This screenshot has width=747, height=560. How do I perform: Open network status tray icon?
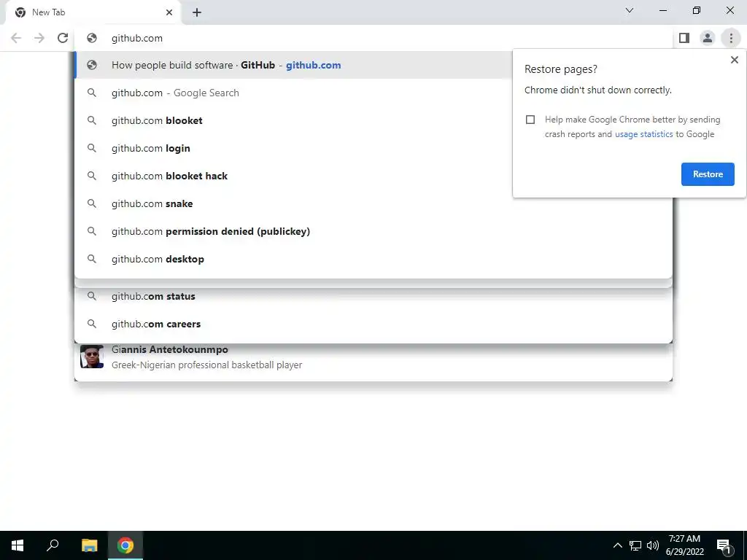(635, 545)
